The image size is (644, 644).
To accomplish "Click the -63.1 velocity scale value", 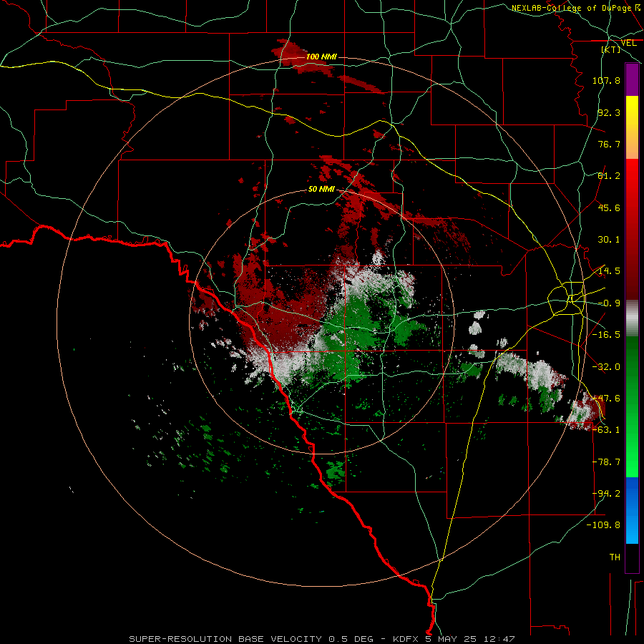I will tap(606, 430).
